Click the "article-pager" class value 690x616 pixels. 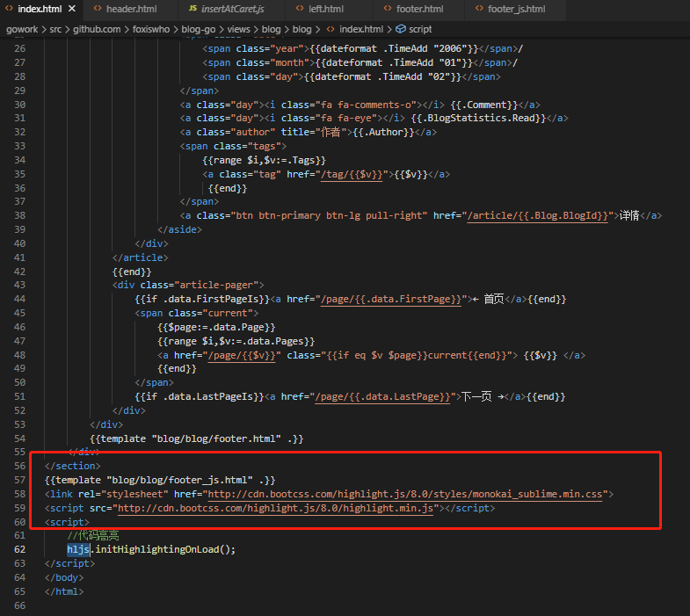tap(216, 285)
